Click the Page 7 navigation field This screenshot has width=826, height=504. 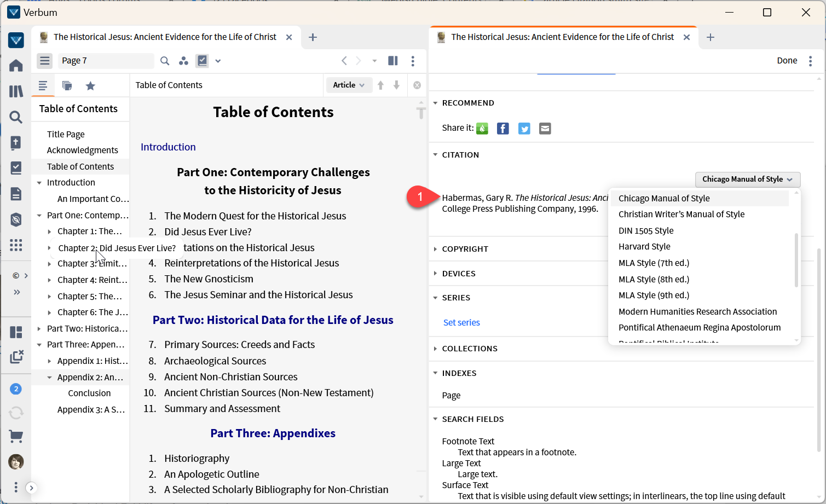point(106,61)
